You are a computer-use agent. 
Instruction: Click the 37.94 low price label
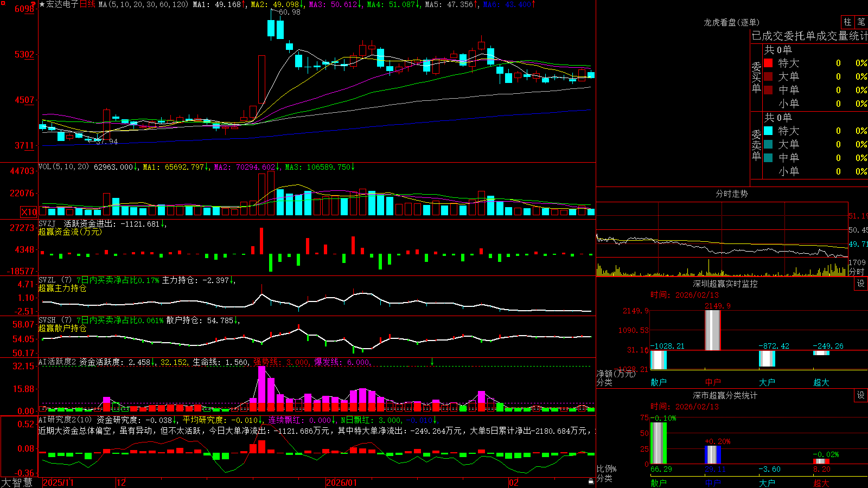pyautogui.click(x=107, y=142)
